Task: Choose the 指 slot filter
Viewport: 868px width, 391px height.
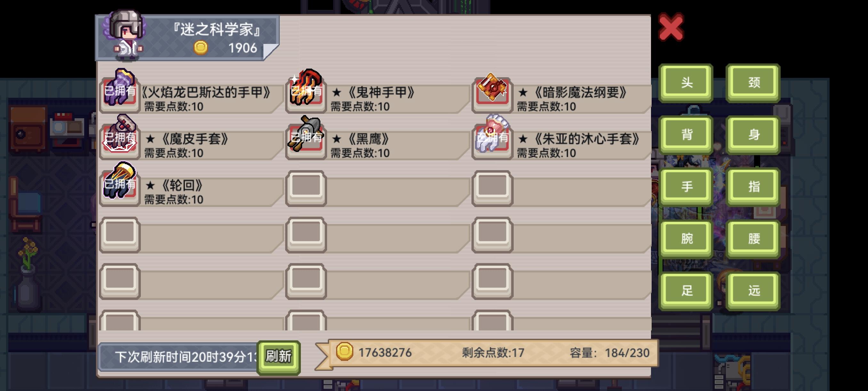Action: coord(753,186)
